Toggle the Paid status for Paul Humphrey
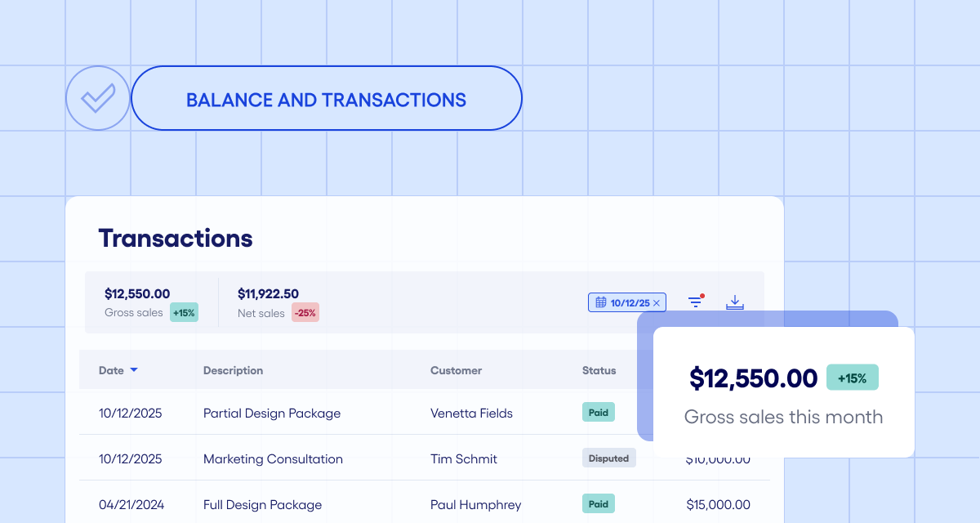 (599, 504)
